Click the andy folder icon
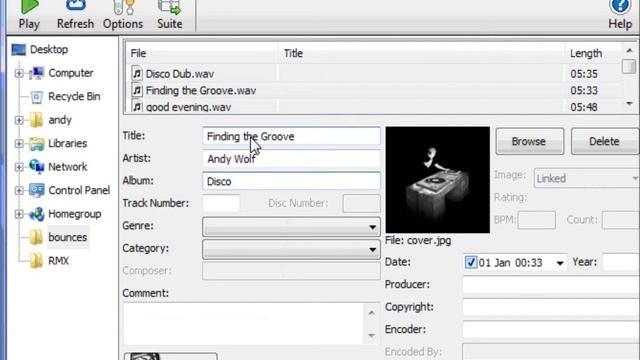Image resolution: width=640 pixels, height=360 pixels. click(x=36, y=120)
